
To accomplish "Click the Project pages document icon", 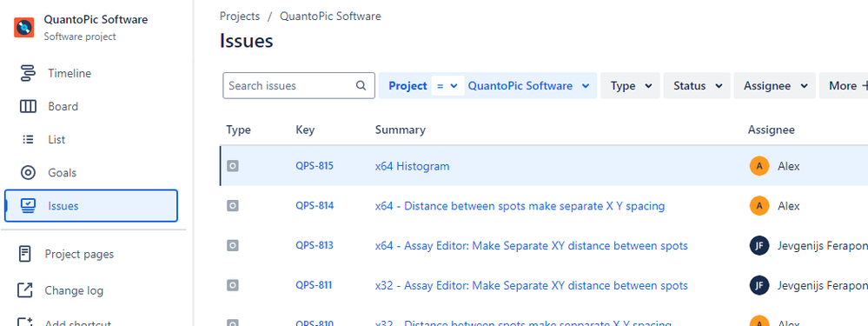I will (25, 254).
